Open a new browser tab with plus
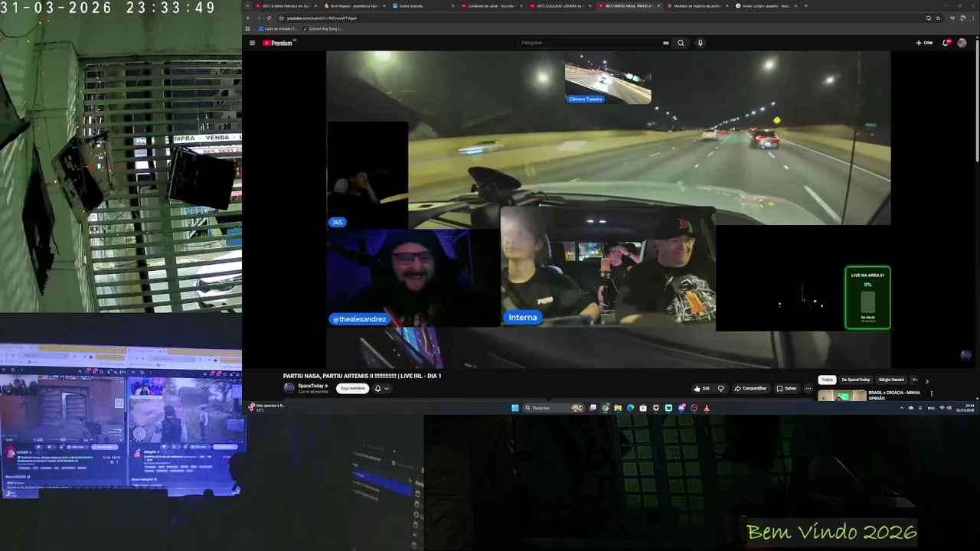Viewport: 980px width, 551px height. pos(807,5)
